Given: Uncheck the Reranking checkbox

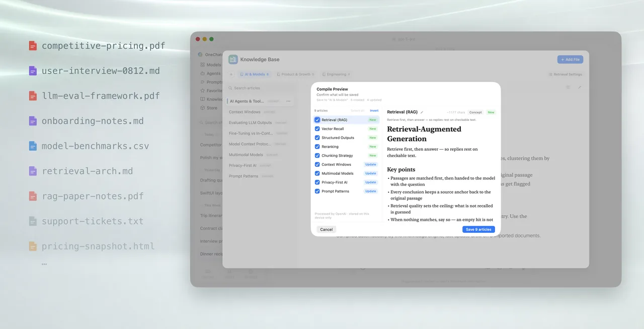Looking at the screenshot, I should click(x=317, y=147).
